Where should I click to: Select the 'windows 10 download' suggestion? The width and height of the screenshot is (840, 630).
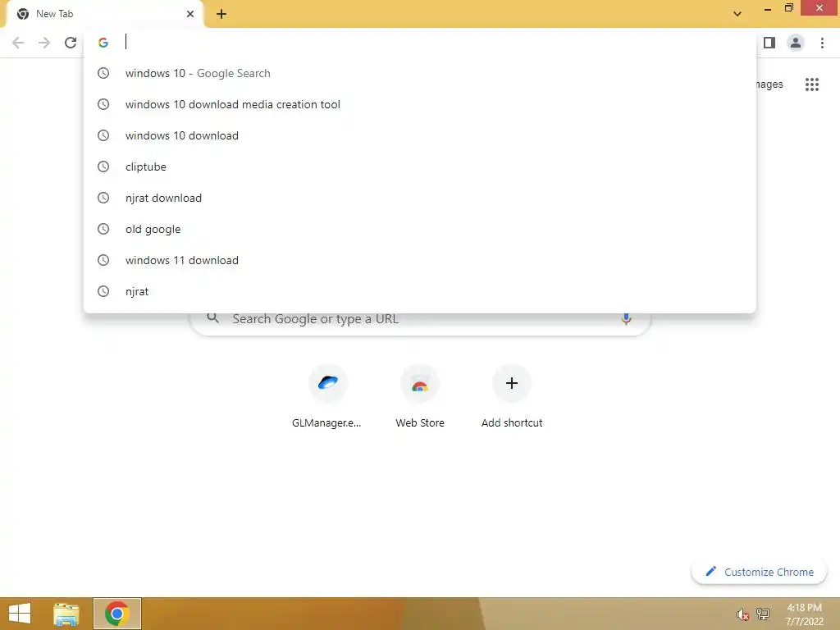[x=419, y=135]
